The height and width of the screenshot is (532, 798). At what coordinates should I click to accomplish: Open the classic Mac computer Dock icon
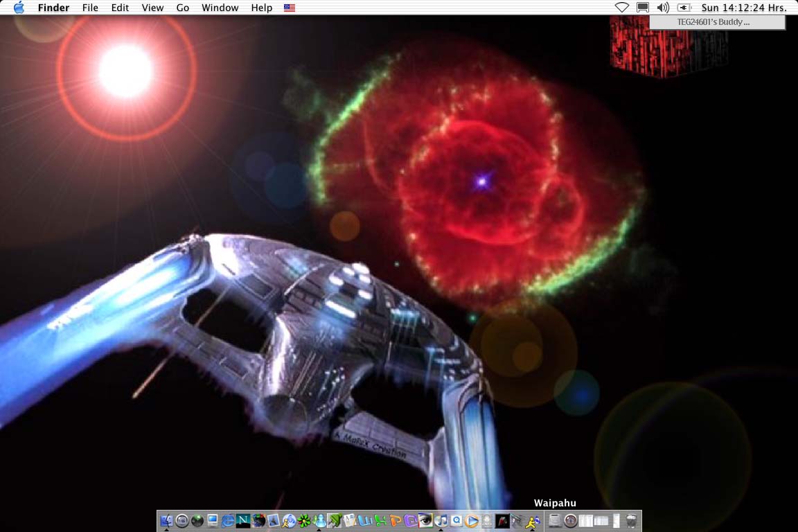click(x=212, y=520)
